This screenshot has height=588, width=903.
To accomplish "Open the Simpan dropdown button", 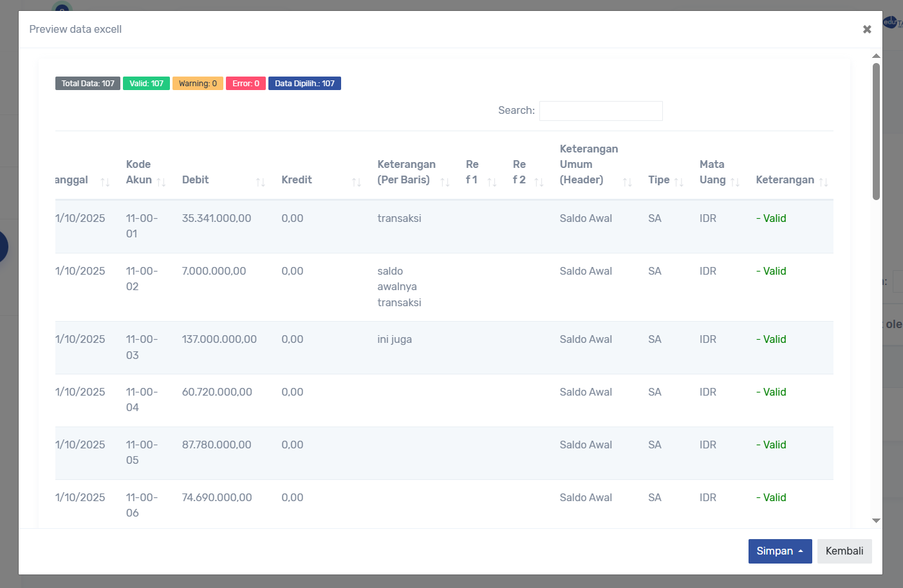I will point(779,551).
